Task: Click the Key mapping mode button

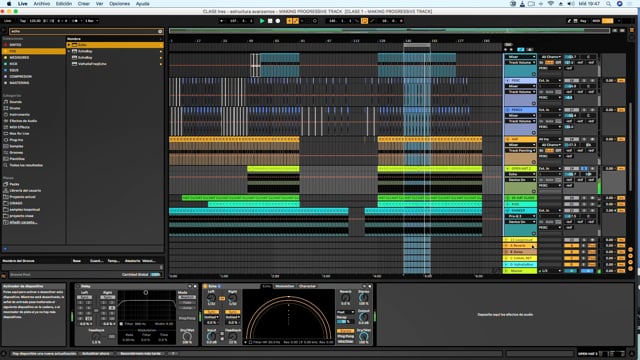Action: (x=583, y=21)
